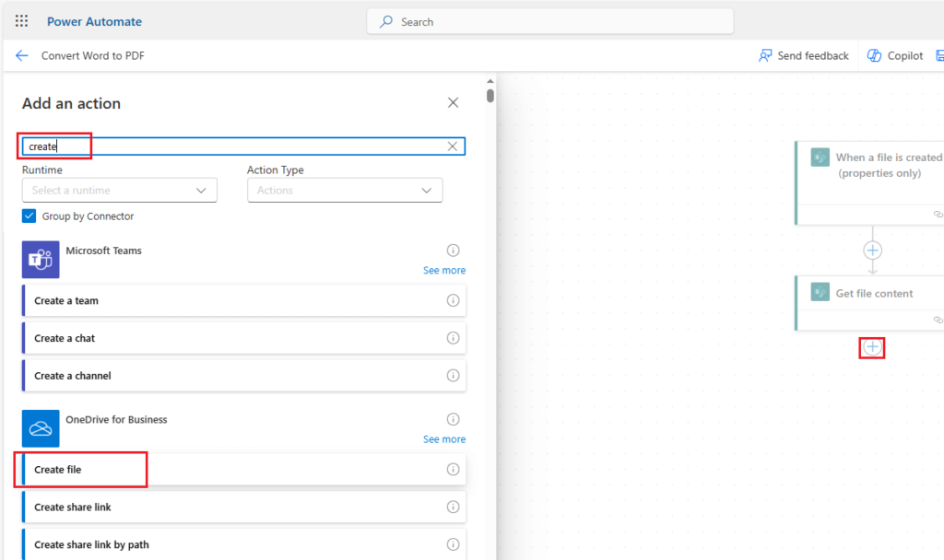Viewport: 944px width, 560px height.
Task: Click the chain link icon on the trigger card
Action: (938, 213)
